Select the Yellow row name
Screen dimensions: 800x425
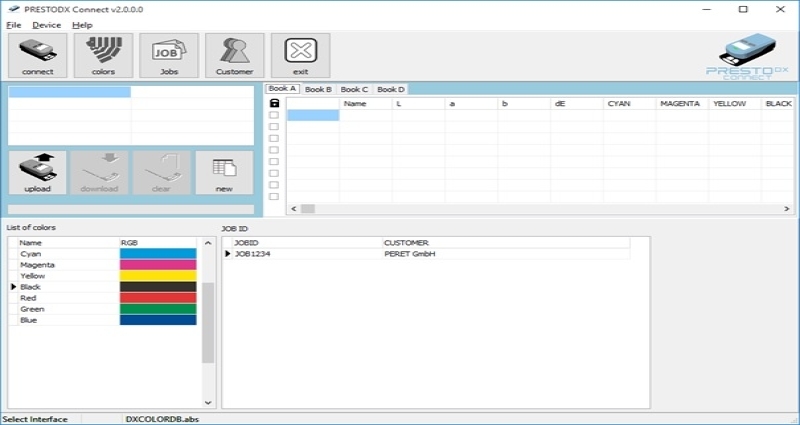[33, 276]
